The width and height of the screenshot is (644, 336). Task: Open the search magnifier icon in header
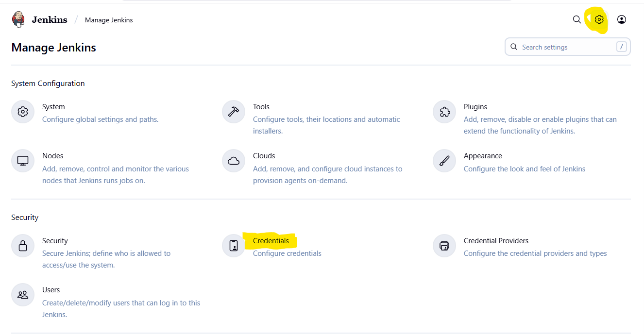[576, 19]
